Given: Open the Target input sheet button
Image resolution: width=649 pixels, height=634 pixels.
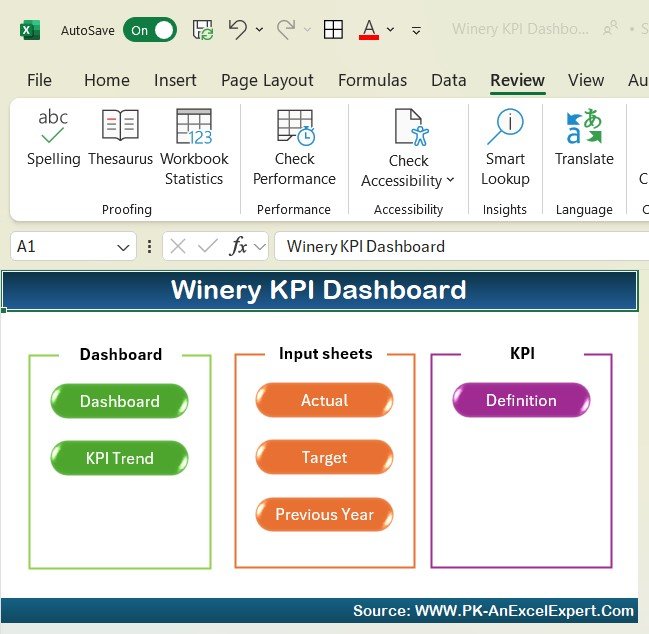Looking at the screenshot, I should pos(324,457).
